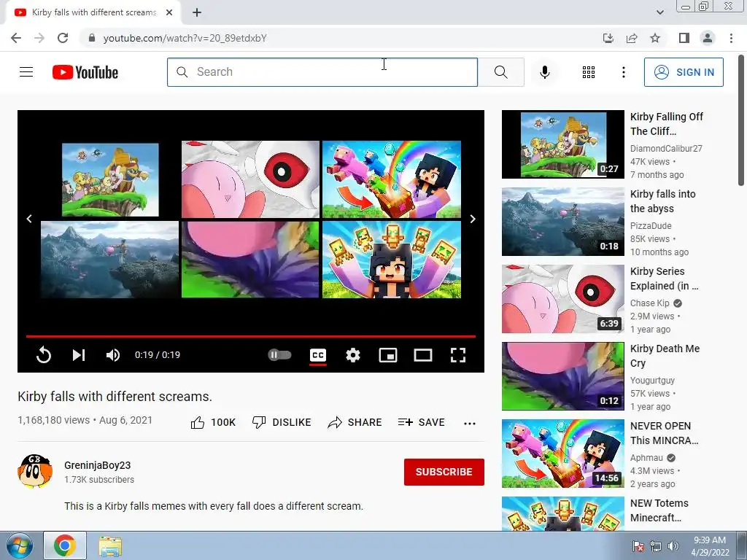Viewport: 747px width, 560px height.
Task: Reload the page
Action: click(x=63, y=38)
